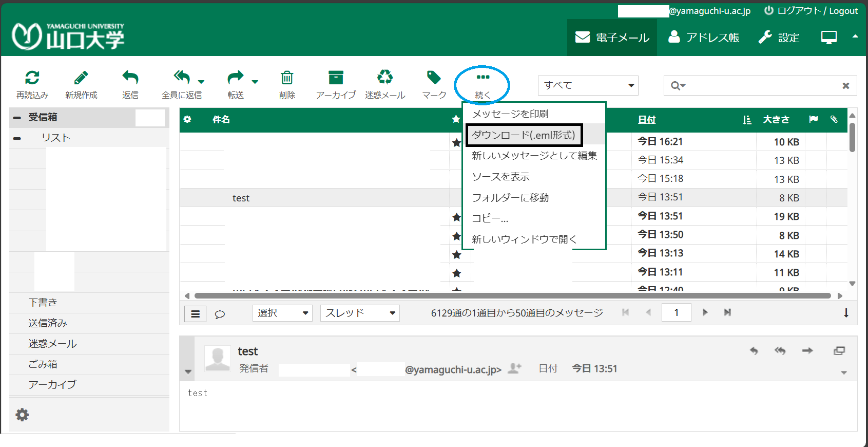Mark as spam with 迷惑メール icon

(385, 78)
